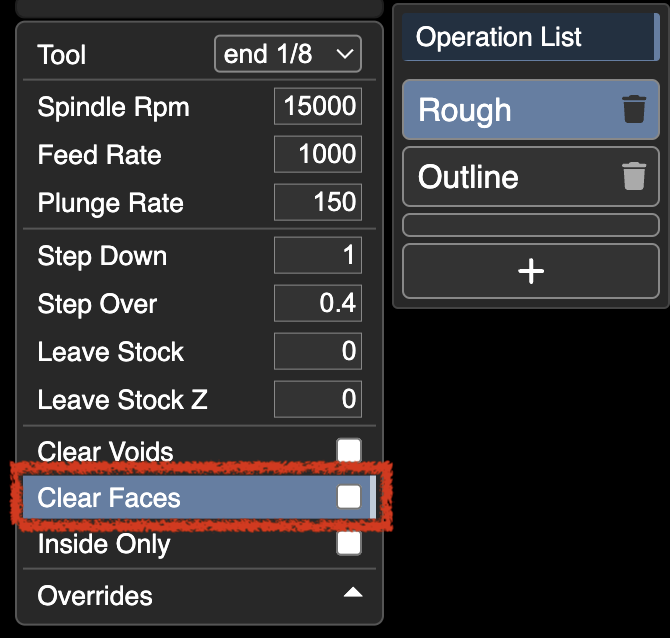
Task: Click the empty slot below Outline
Action: (531, 225)
